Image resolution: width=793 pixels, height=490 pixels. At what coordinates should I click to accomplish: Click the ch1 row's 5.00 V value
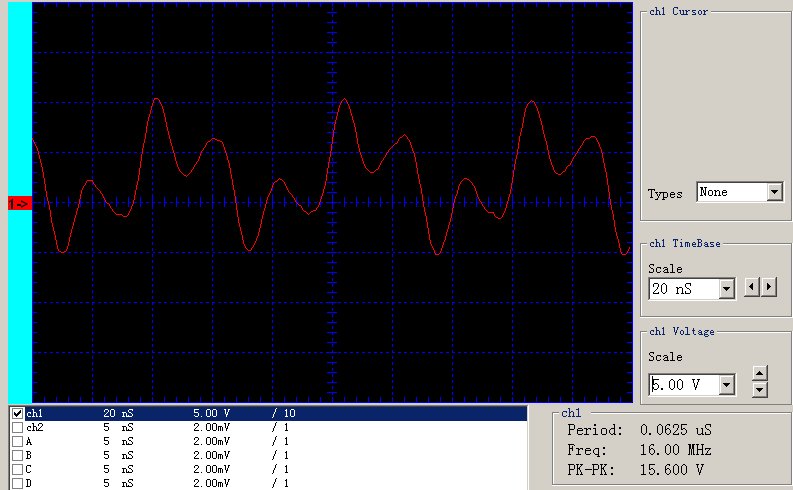(211, 413)
